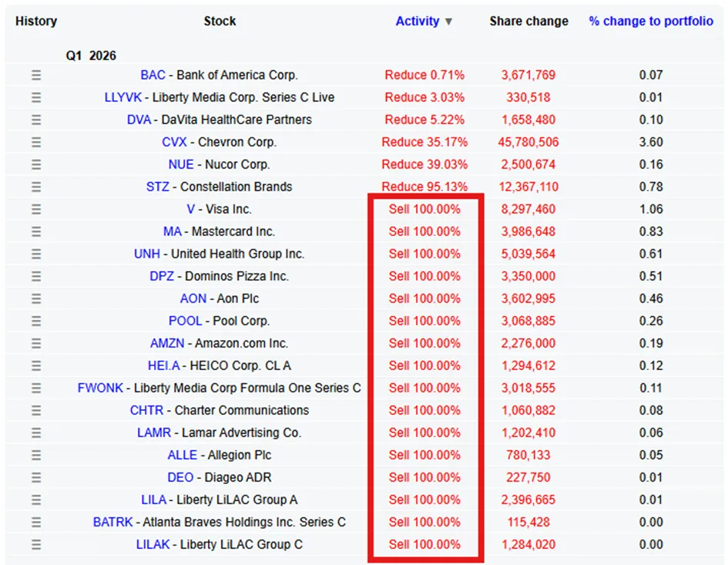The height and width of the screenshot is (565, 728).
Task: Sort by Activity column header
Action: pos(418,22)
